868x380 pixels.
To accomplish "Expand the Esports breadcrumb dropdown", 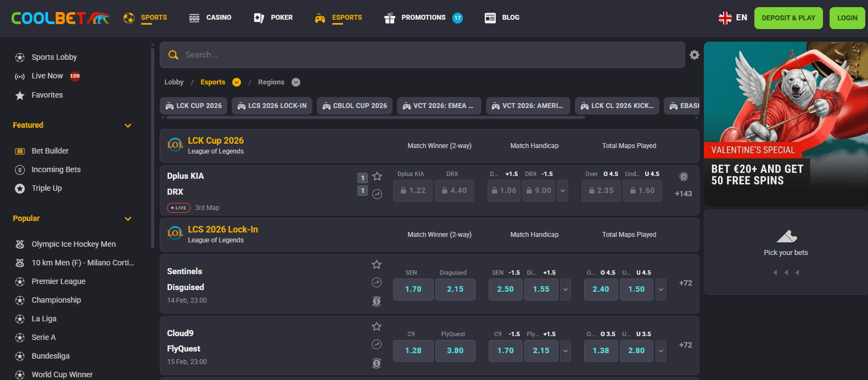I will coord(237,82).
